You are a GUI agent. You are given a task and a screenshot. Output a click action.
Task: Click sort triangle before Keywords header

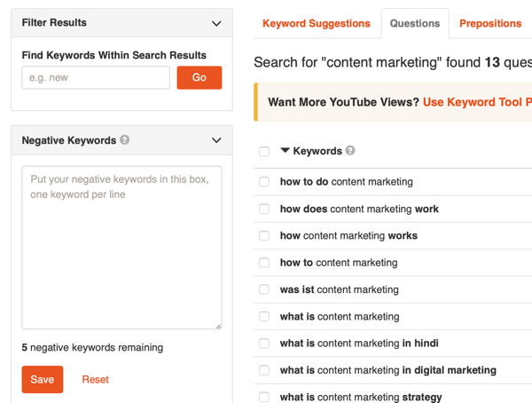tap(285, 150)
